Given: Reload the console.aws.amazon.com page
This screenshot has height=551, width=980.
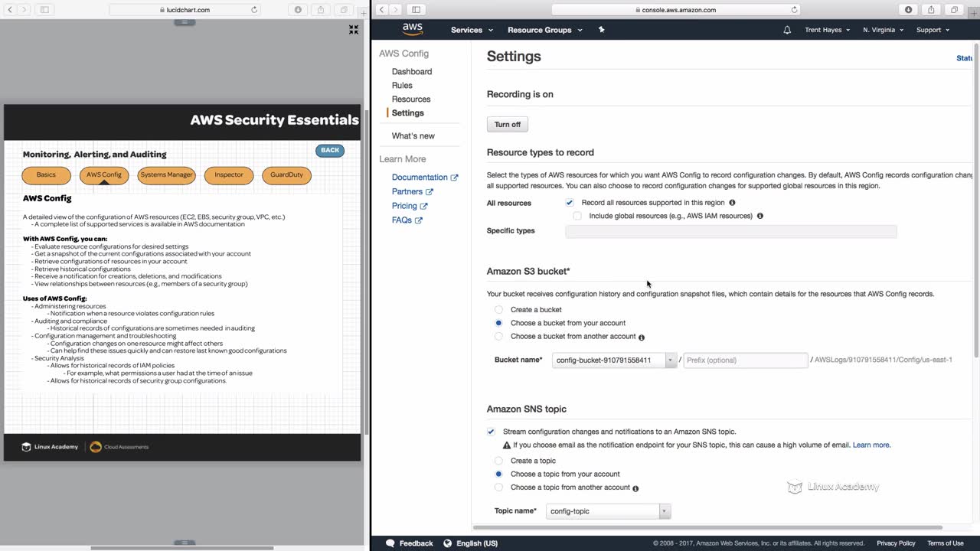Looking at the screenshot, I should pyautogui.click(x=794, y=10).
